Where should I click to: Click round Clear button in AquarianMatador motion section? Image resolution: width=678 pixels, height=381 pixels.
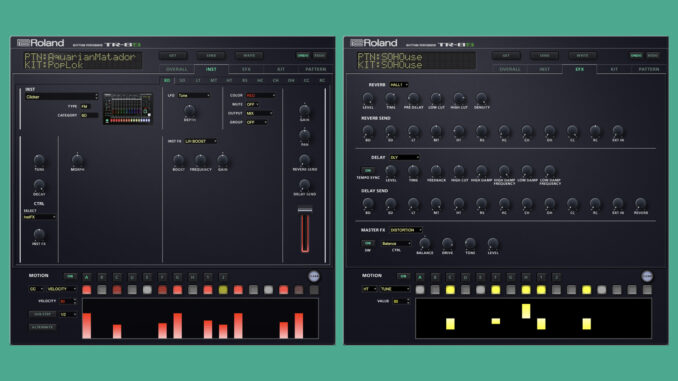click(314, 276)
